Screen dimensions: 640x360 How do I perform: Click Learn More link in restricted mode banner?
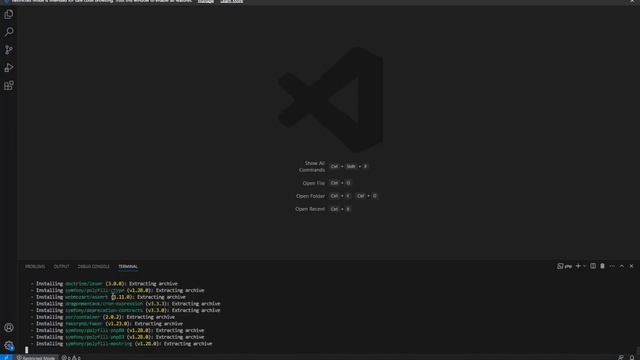231,1
